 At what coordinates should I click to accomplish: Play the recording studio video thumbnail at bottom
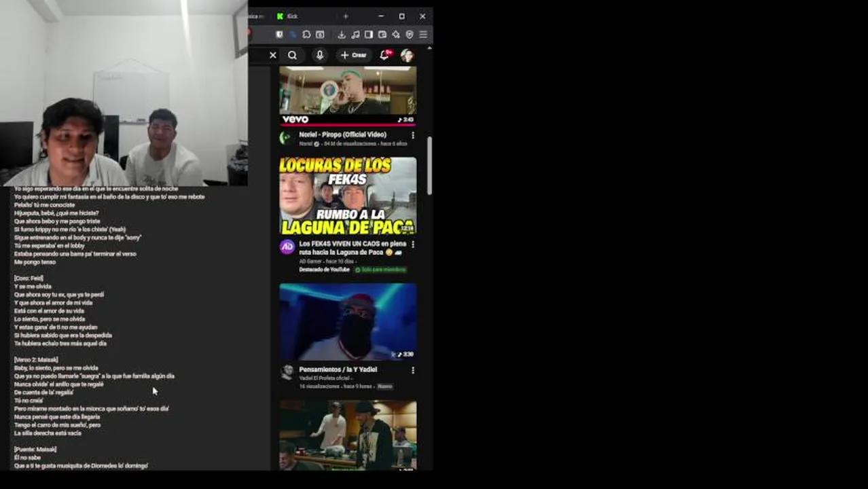click(348, 435)
